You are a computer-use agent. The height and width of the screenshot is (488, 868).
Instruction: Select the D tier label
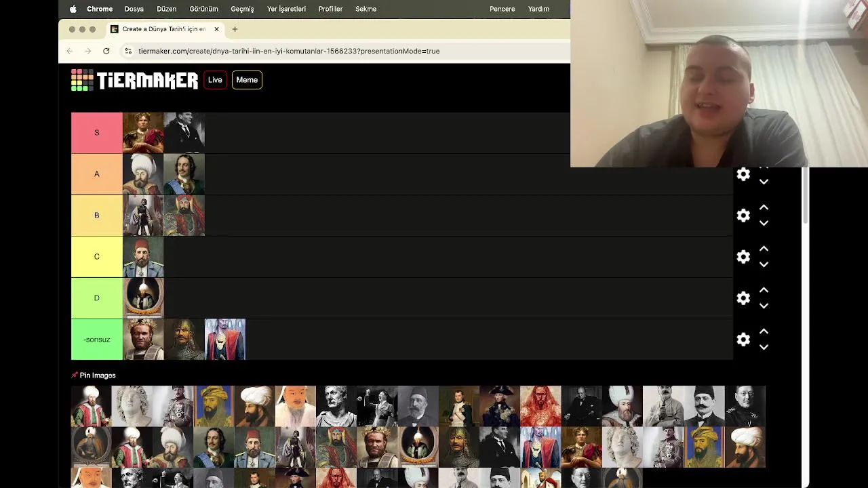click(97, 298)
